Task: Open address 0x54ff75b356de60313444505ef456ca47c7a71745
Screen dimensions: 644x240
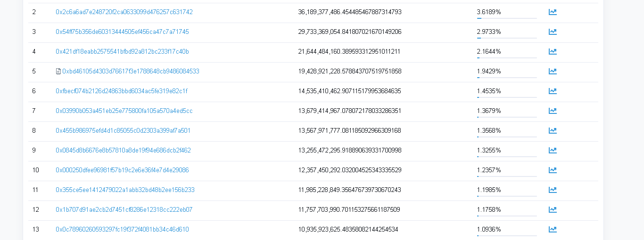Action: pyautogui.click(x=122, y=32)
